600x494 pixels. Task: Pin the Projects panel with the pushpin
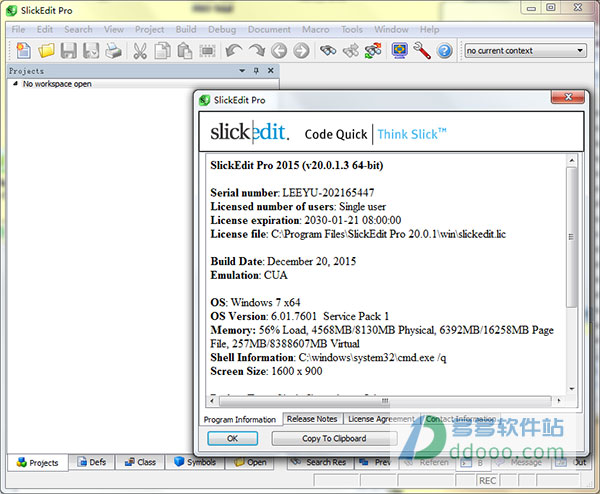[256, 71]
